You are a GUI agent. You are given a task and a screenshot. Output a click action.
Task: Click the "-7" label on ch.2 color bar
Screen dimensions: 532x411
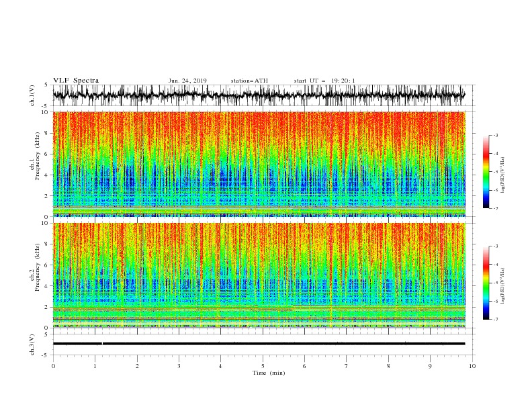pyautogui.click(x=495, y=319)
